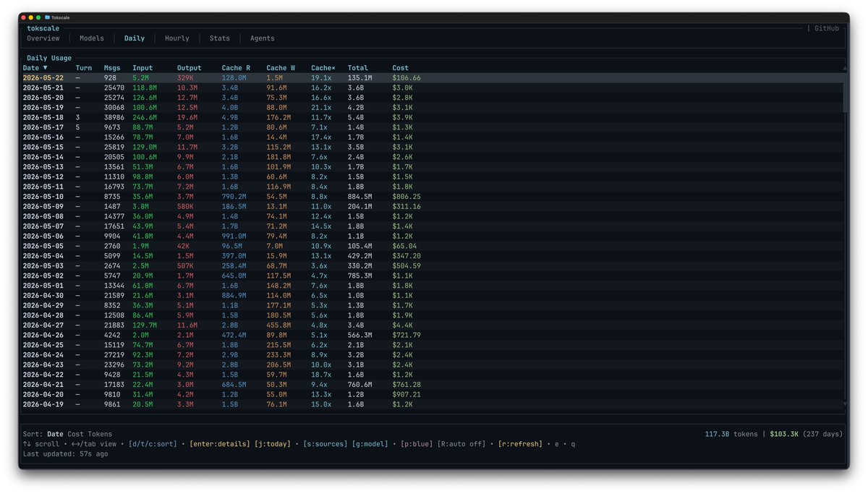Image resolution: width=868 pixels, height=494 pixels.
Task: Click the Cost column header
Action: (401, 68)
